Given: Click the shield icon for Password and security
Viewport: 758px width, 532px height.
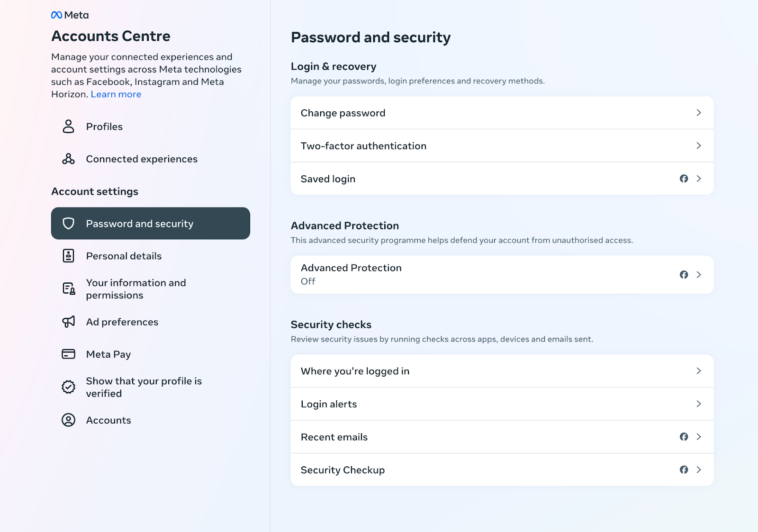Looking at the screenshot, I should point(69,224).
